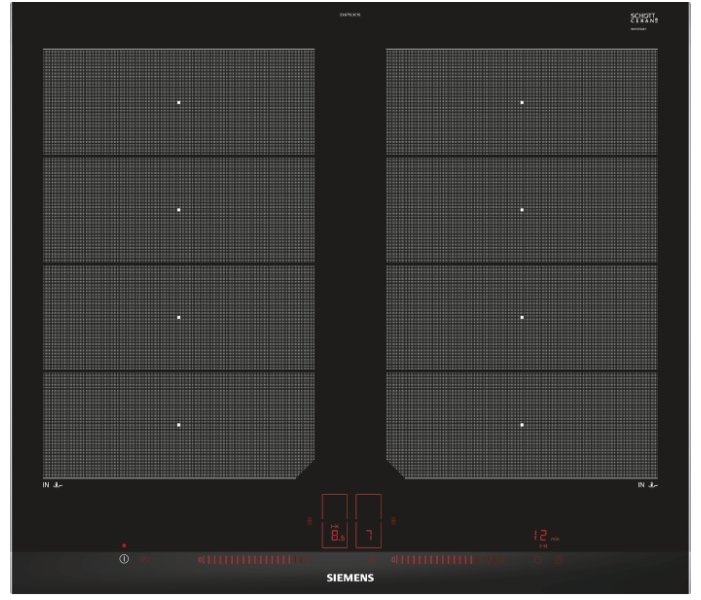Click the IN induction mark under right zone
Screen dimensions: 701x600
(647, 485)
